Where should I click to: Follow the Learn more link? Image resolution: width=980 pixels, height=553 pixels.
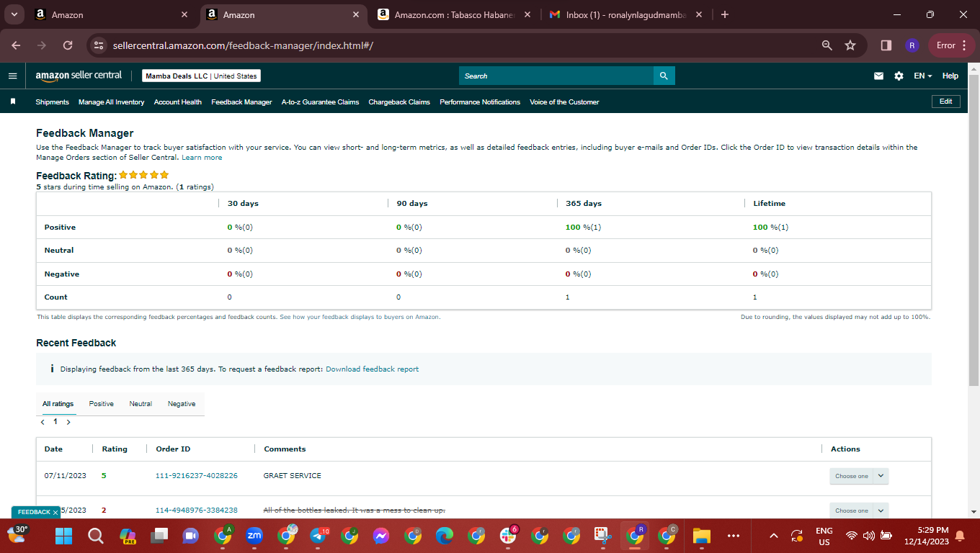pyautogui.click(x=202, y=157)
